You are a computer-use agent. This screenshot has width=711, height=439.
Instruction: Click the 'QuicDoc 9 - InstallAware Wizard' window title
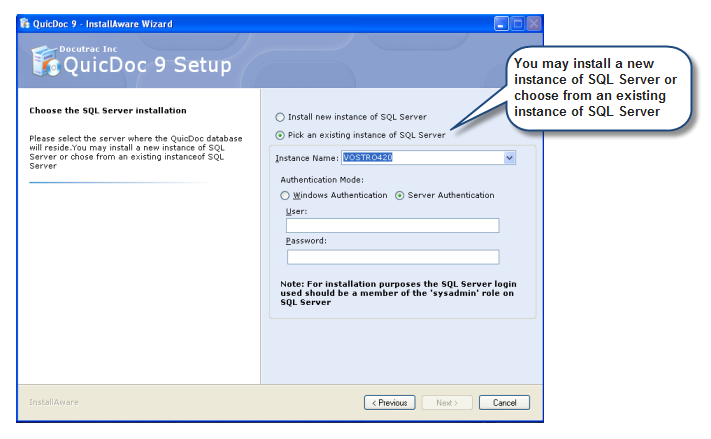point(102,24)
